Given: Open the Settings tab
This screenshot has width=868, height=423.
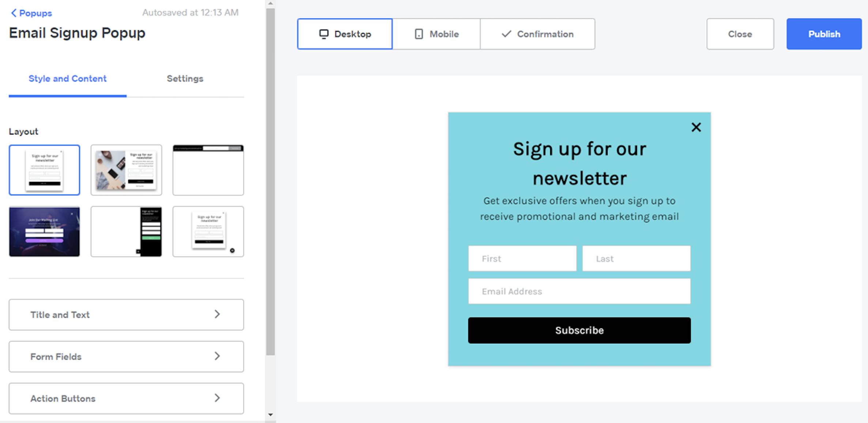Looking at the screenshot, I should [185, 79].
